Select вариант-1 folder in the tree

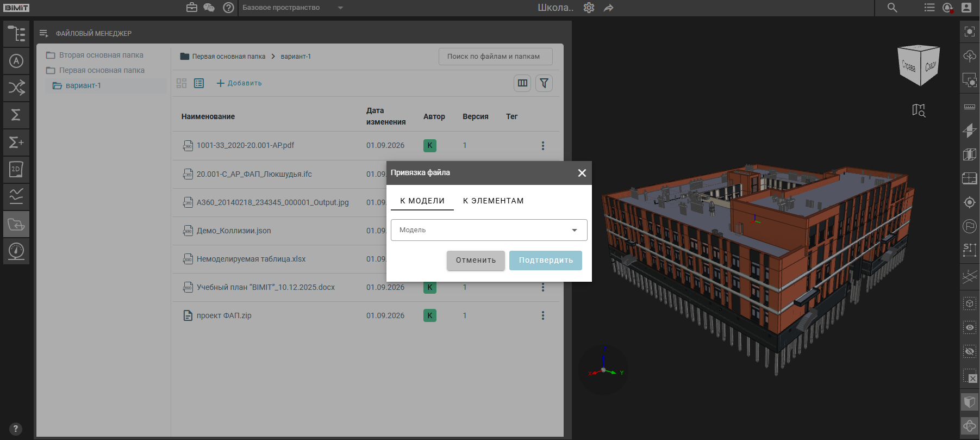(x=83, y=85)
